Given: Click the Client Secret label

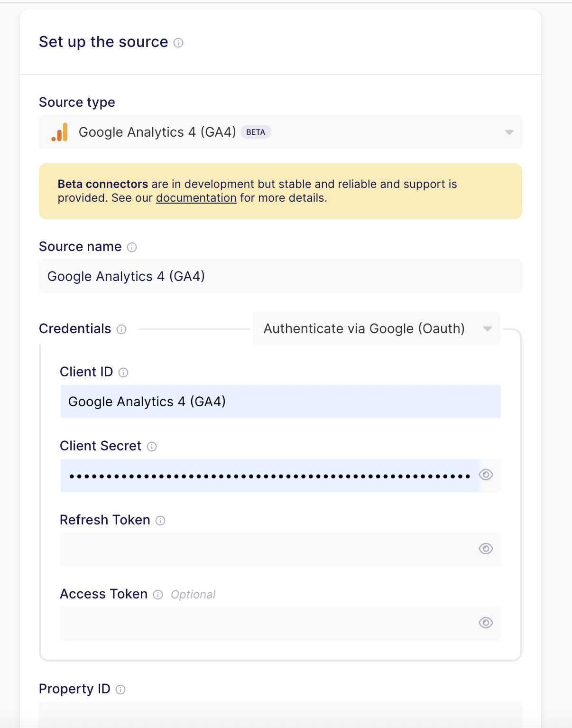Looking at the screenshot, I should click(101, 446).
